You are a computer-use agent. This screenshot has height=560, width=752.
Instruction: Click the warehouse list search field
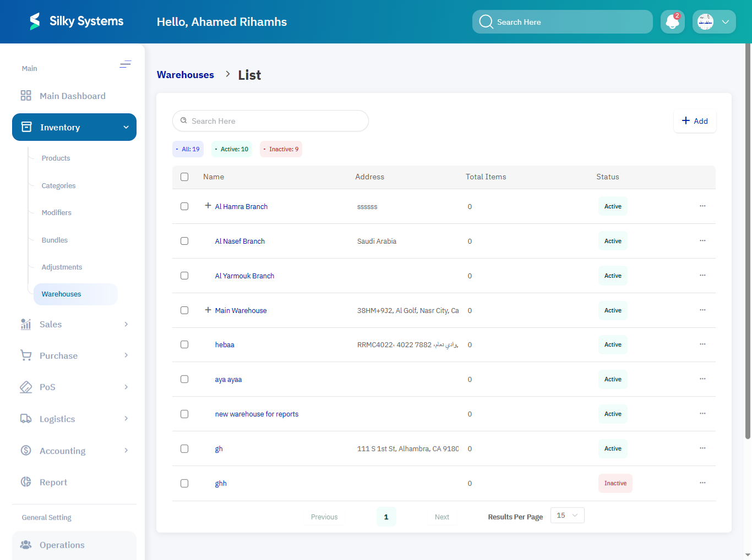tap(270, 121)
